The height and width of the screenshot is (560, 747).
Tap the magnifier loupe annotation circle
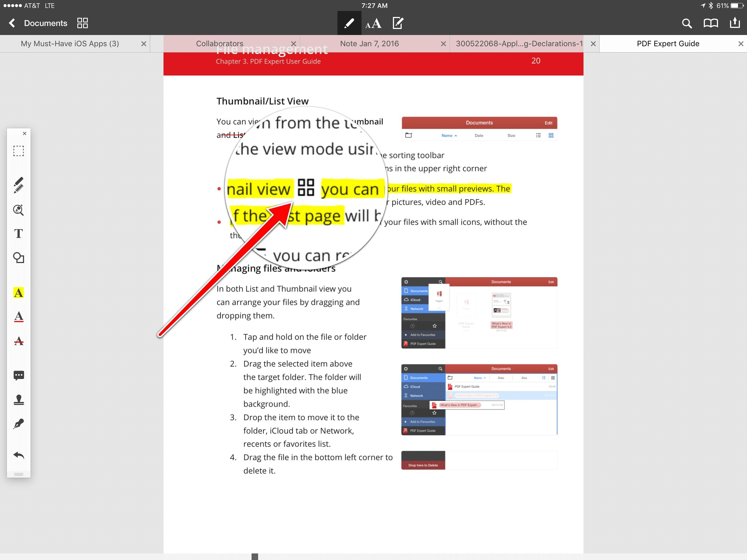click(306, 188)
